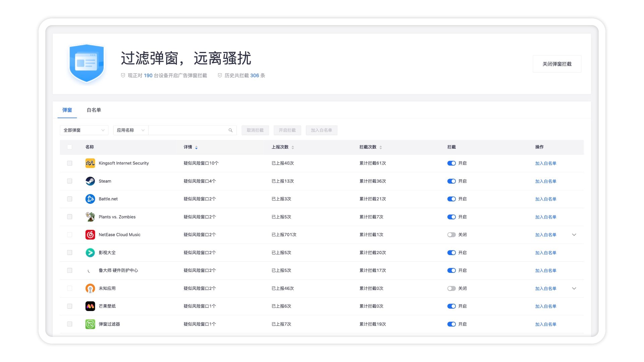This screenshot has width=644, height=362.
Task: Click the 未知应用 orange icon
Action: pyautogui.click(x=90, y=288)
